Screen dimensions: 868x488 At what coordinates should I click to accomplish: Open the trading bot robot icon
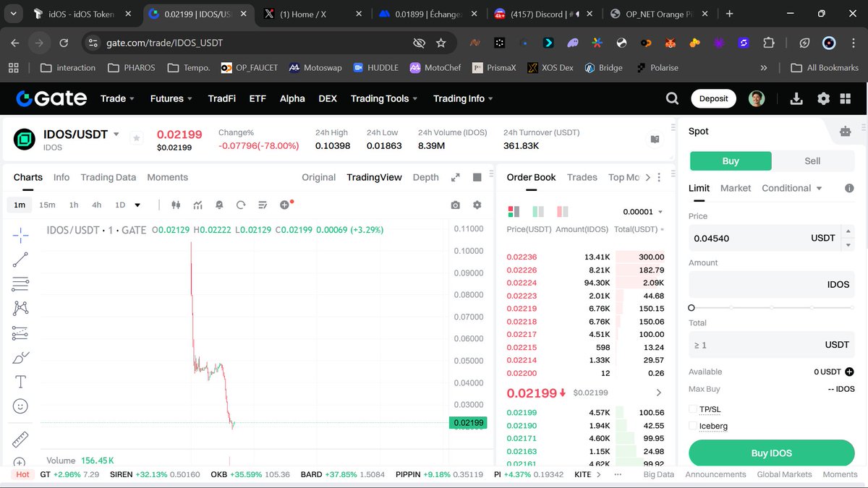point(845,132)
